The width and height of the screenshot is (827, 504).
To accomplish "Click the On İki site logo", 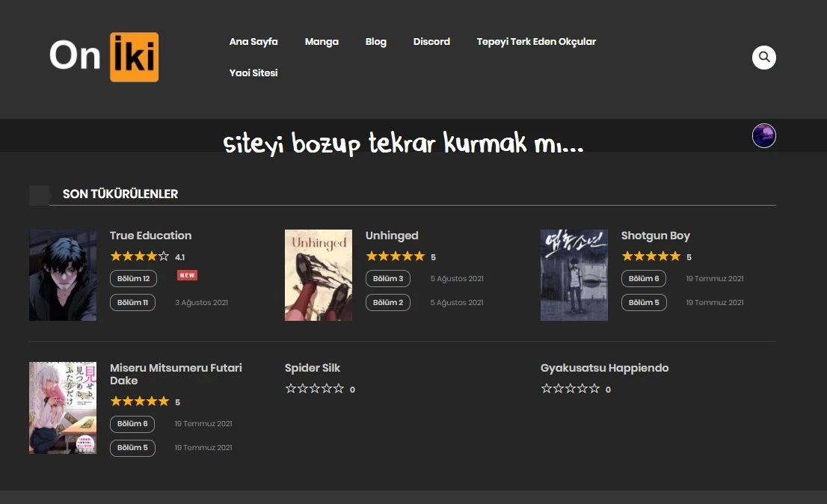I will [x=104, y=57].
